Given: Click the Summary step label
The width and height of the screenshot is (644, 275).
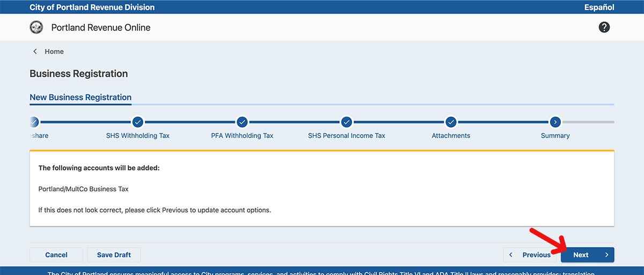Looking at the screenshot, I should point(555,136).
